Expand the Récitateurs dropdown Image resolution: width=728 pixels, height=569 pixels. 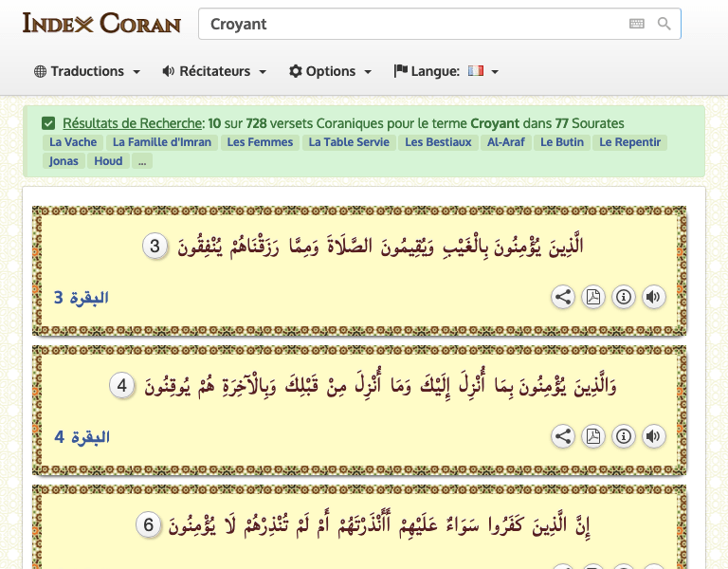coord(214,71)
